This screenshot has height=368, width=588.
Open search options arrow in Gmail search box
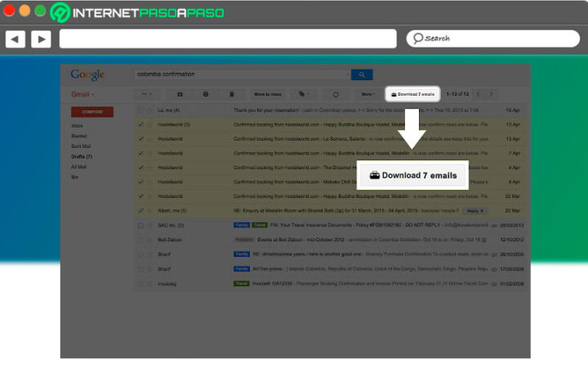point(347,74)
